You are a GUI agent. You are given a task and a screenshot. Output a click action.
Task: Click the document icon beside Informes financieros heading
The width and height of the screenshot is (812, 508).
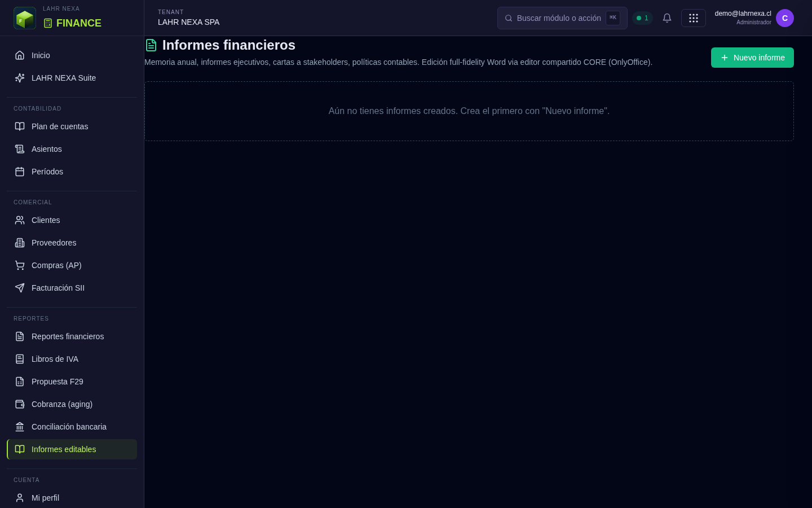151,45
